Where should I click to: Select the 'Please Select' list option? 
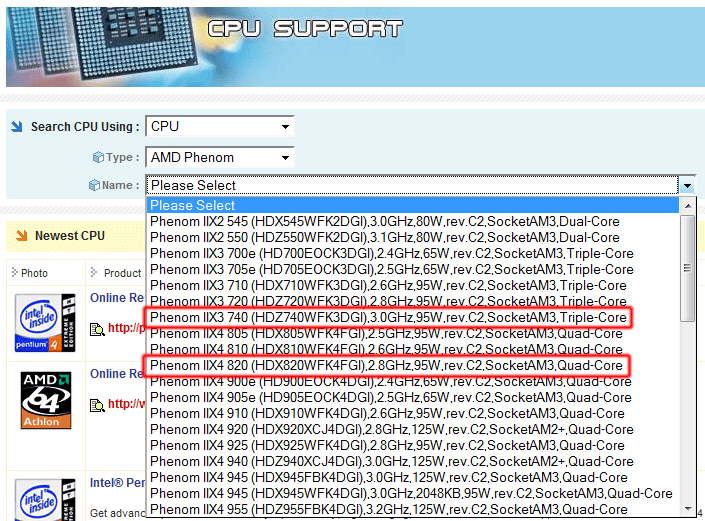[x=412, y=205]
